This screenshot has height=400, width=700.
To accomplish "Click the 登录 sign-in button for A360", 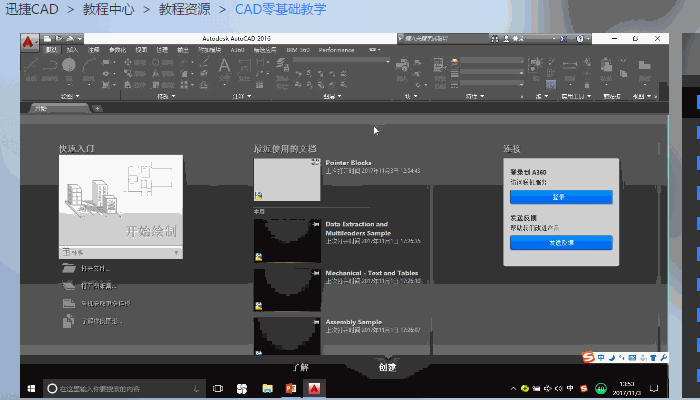I will (x=561, y=197).
